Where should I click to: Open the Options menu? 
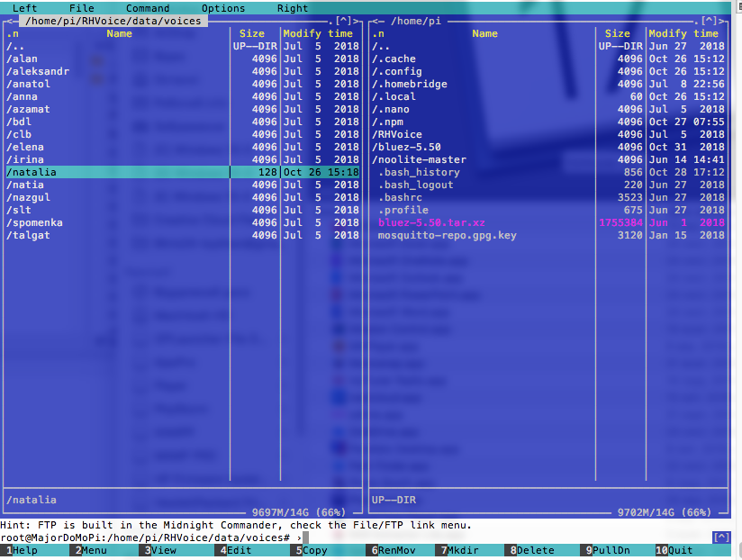pyautogui.click(x=223, y=8)
